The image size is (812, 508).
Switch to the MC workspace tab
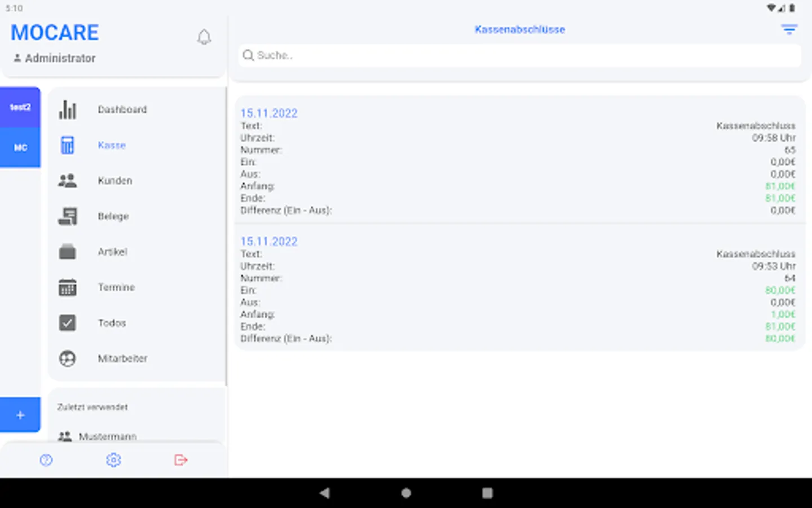[x=20, y=147]
